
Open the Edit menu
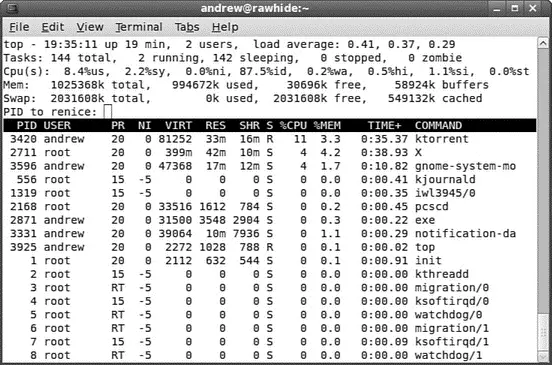pos(53,27)
